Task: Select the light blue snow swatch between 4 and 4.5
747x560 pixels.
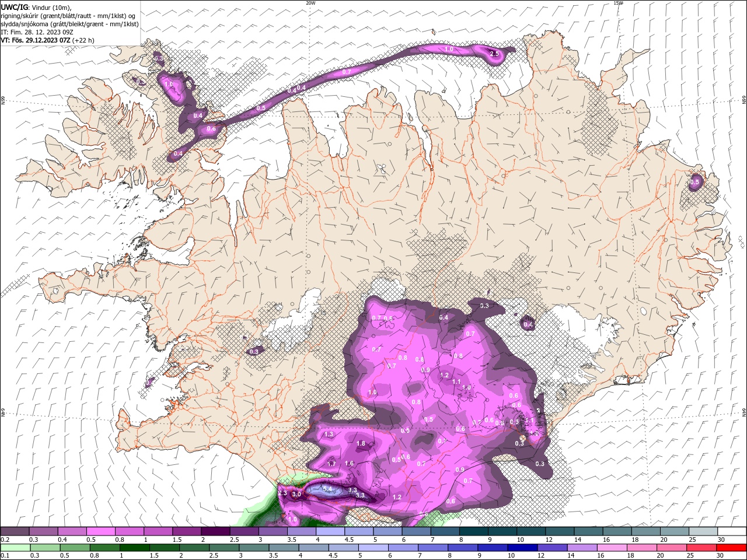Action: pos(329,531)
